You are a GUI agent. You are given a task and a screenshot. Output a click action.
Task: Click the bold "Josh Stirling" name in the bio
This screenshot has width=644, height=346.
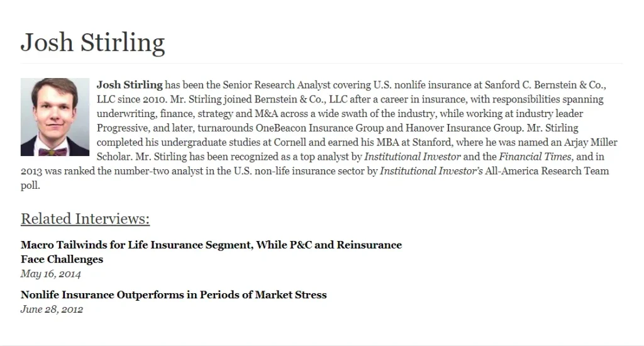coord(130,84)
